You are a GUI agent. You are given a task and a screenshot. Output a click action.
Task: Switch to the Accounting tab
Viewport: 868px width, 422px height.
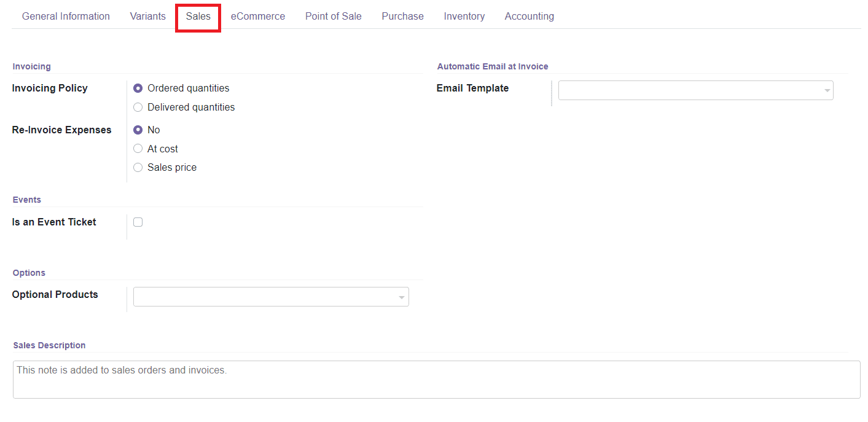pyautogui.click(x=529, y=16)
